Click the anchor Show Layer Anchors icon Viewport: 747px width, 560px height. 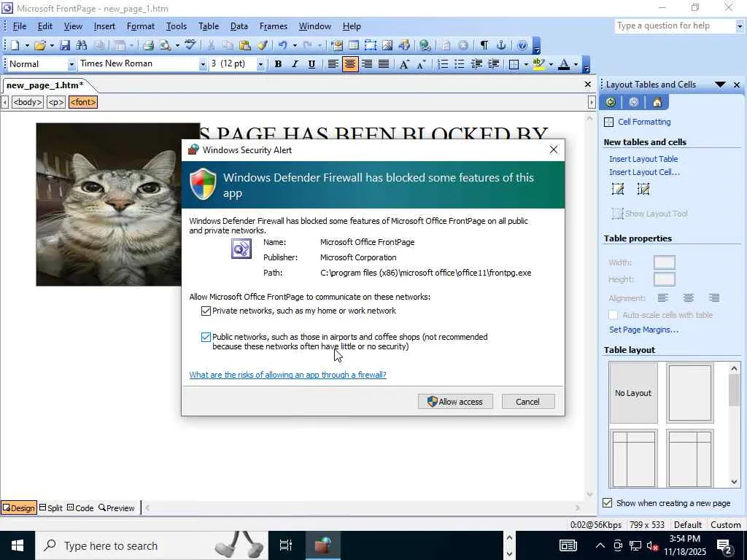click(500, 45)
